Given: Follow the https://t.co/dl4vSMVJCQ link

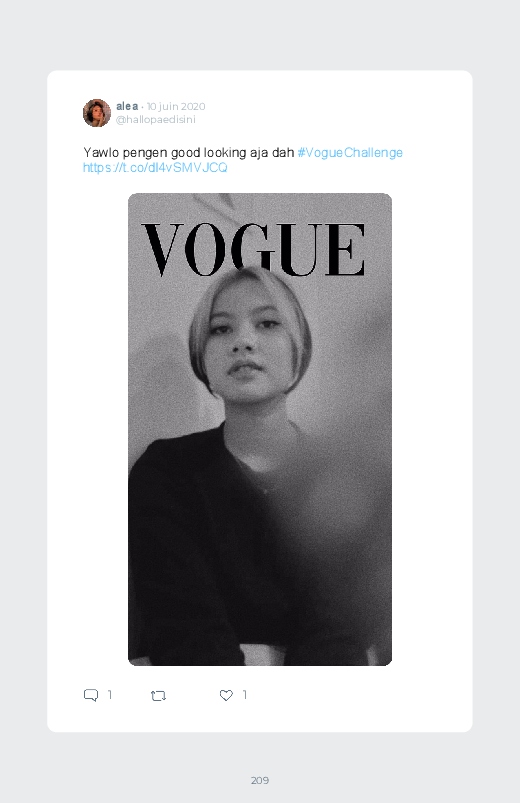Looking at the screenshot, I should click(x=155, y=167).
